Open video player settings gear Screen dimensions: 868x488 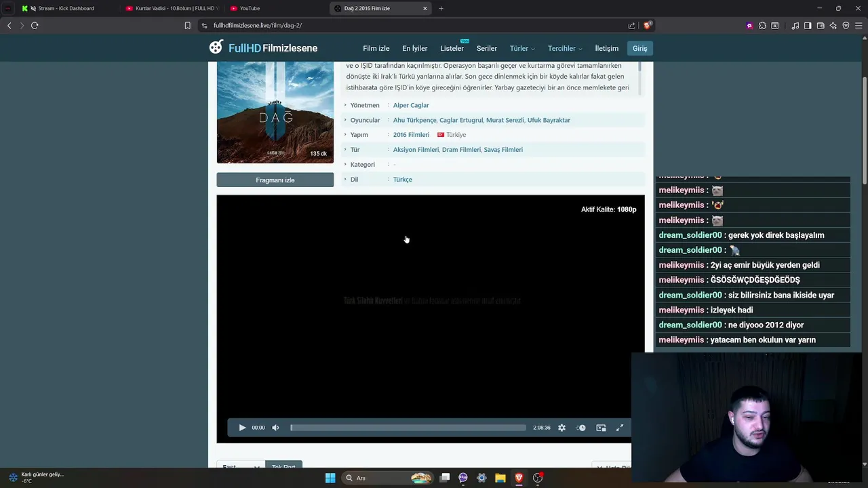pyautogui.click(x=561, y=428)
